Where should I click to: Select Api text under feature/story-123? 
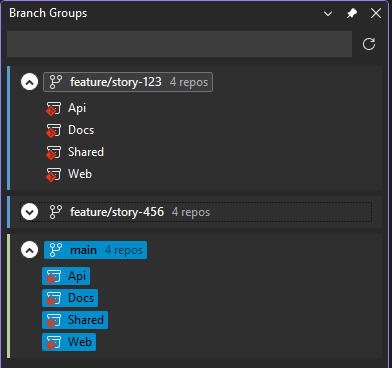[77, 108]
